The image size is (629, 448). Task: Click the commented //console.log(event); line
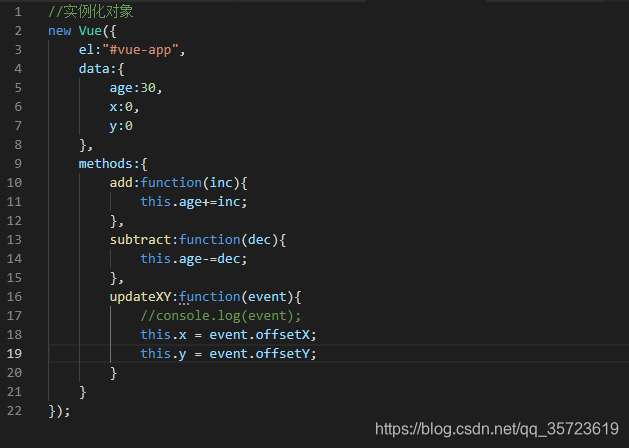point(221,316)
